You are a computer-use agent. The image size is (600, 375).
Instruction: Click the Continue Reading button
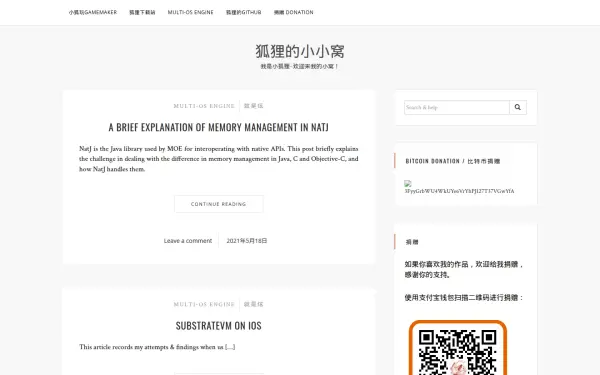(x=218, y=204)
